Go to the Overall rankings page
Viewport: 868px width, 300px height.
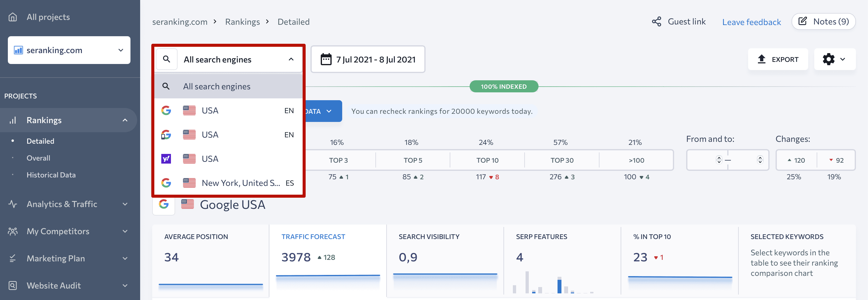coord(38,158)
